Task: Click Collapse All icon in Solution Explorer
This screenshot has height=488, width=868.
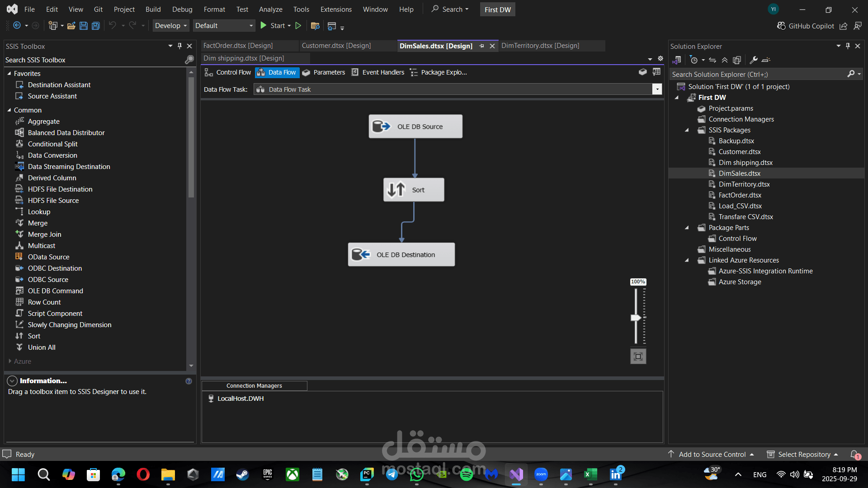Action: tap(724, 60)
